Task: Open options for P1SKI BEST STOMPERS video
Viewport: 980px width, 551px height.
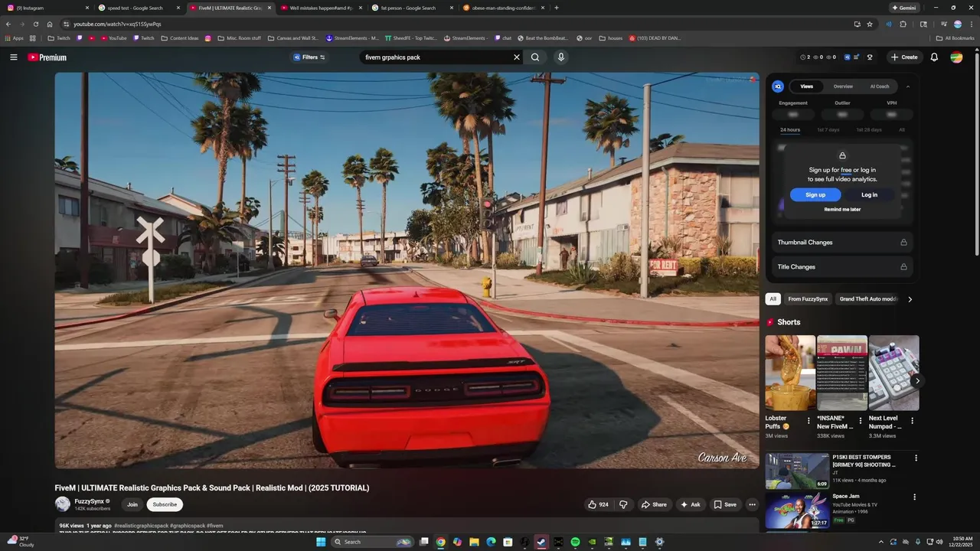Action: tap(916, 458)
